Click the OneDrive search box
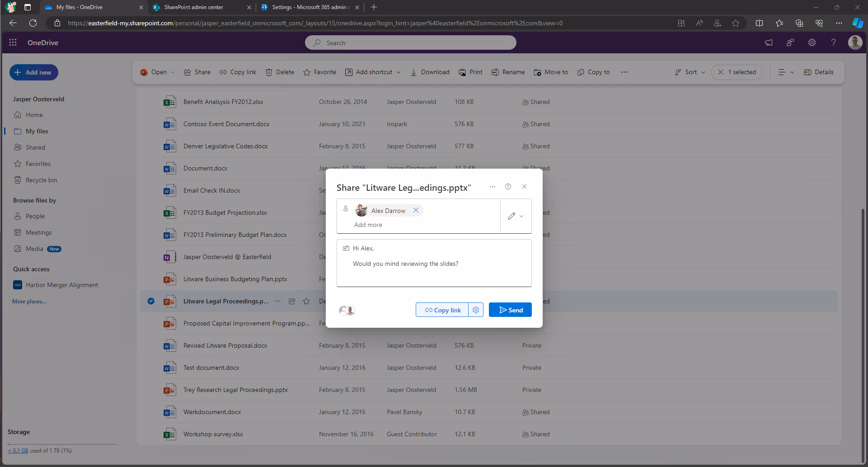This screenshot has width=868, height=467. click(410, 42)
